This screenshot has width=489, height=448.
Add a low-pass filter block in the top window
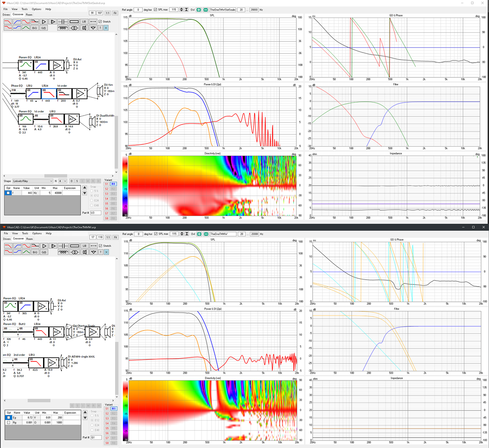(8, 22)
